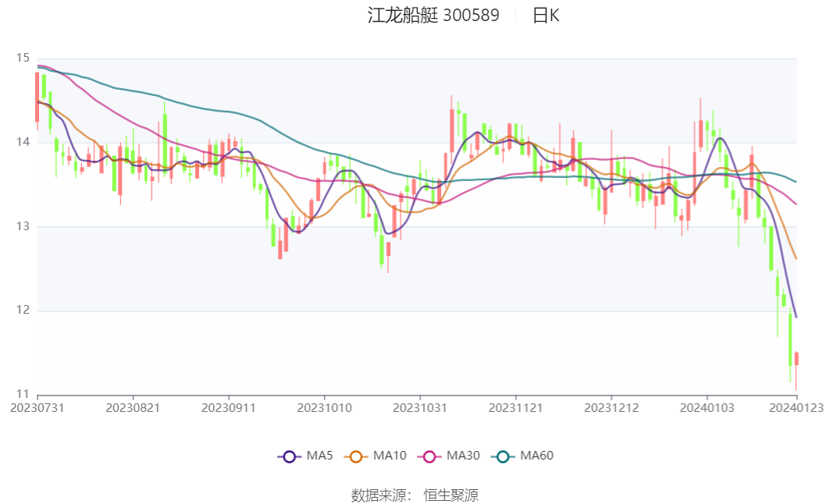Screen dimensions: 829x504
Task: Click the 日K label in title
Action: point(546,16)
